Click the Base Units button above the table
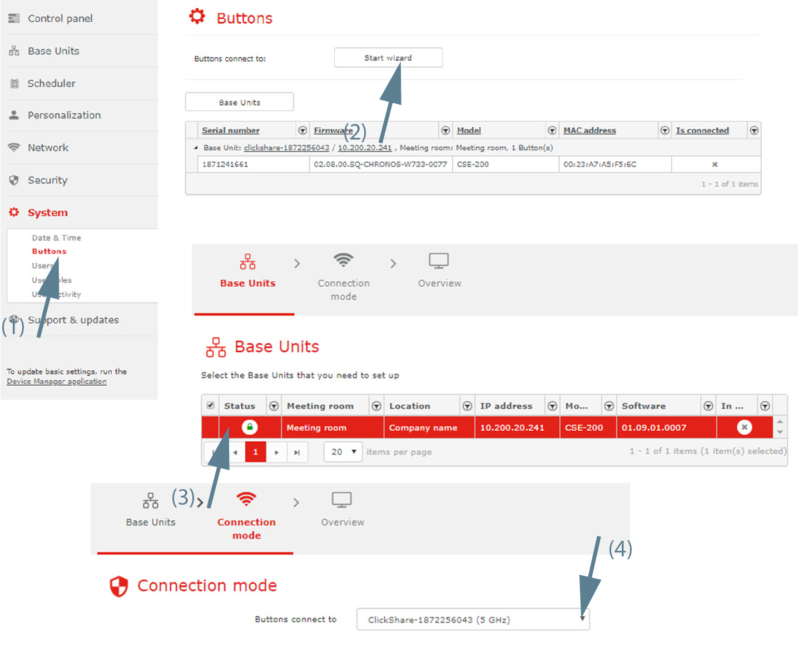Screen dimensions: 798x672 pyautogui.click(x=239, y=102)
